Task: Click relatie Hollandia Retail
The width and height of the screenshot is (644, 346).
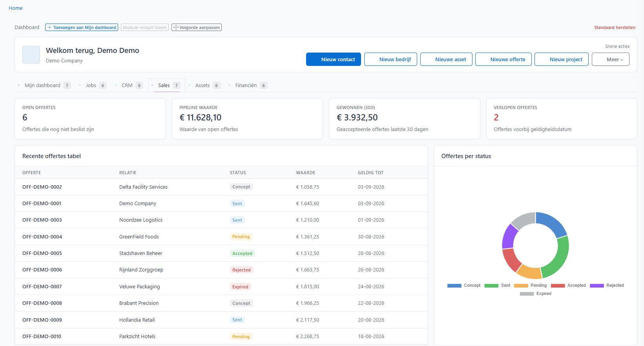Action: pyautogui.click(x=137, y=320)
